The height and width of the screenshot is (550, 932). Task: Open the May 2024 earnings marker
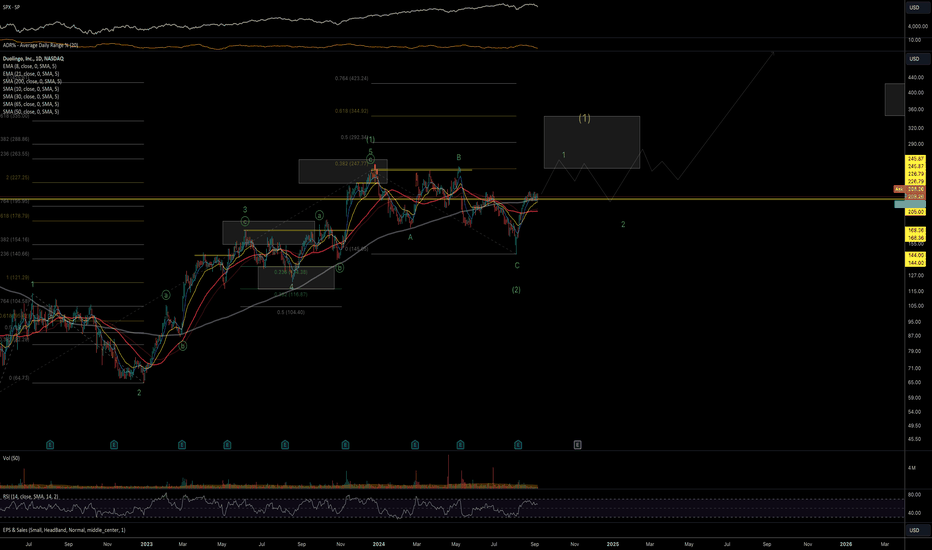(x=461, y=444)
